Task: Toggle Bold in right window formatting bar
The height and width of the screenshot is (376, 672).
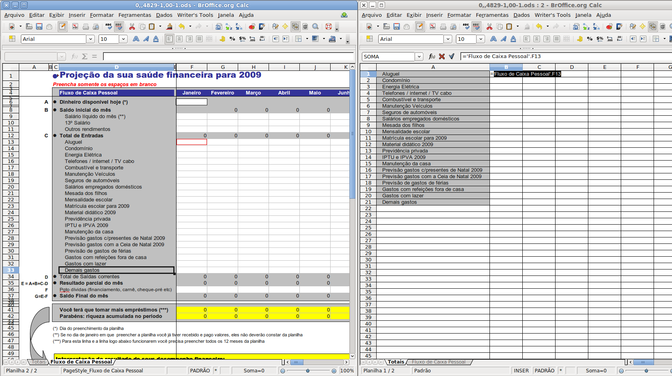Action: [493, 39]
